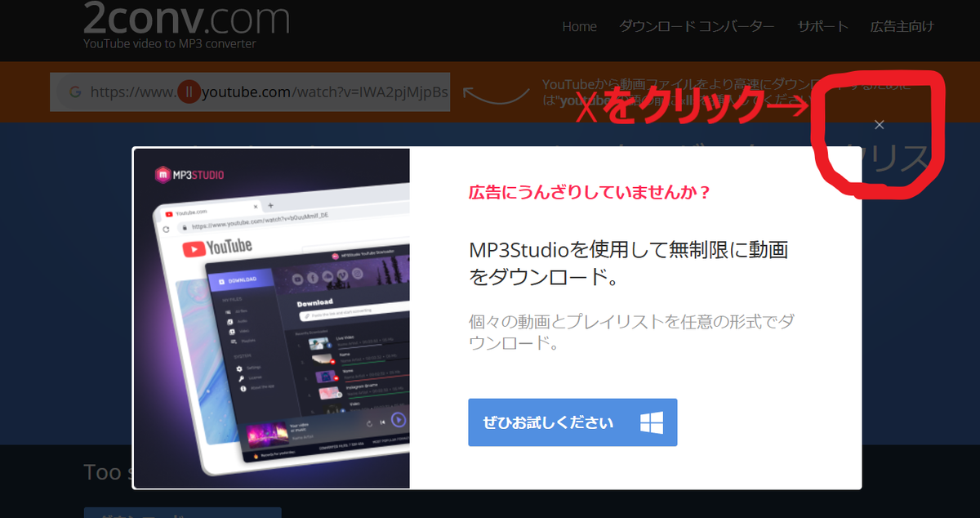The width and height of the screenshot is (980, 518).
Task: Open the ダウンロード コンバーター menu item
Action: tap(697, 26)
